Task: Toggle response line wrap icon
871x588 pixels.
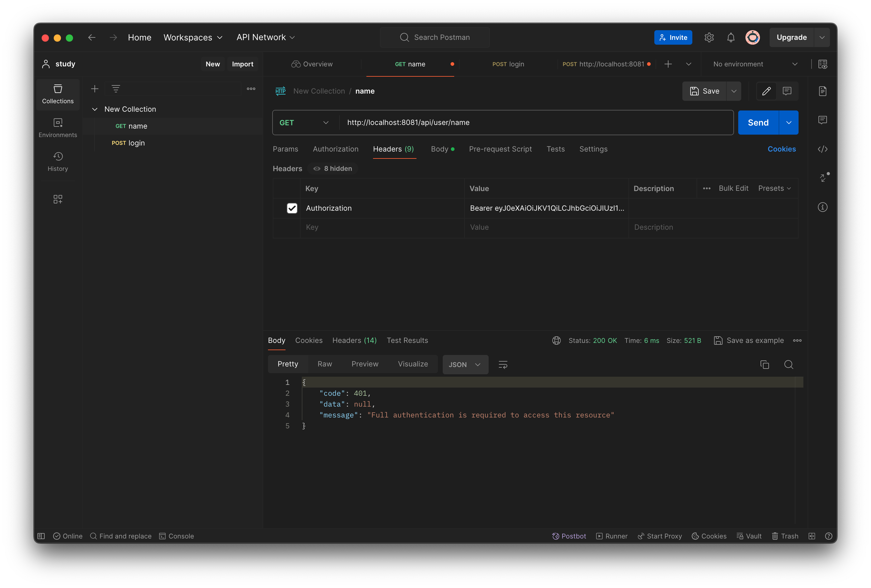Action: pyautogui.click(x=503, y=365)
